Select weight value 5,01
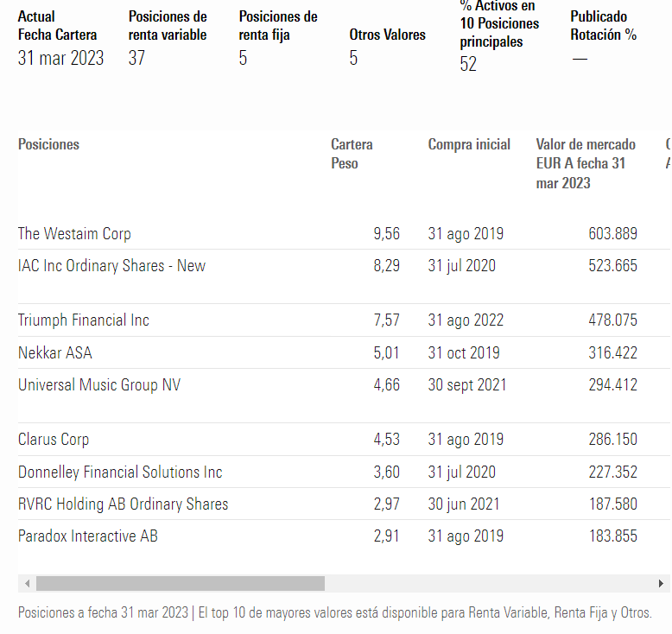This screenshot has height=634, width=672. 387,352
